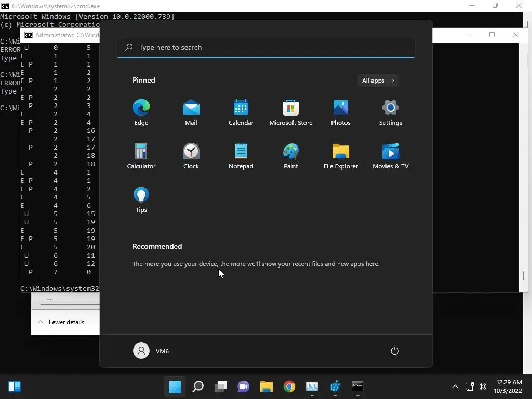Open the Tips app
532x399 pixels.
pos(141,200)
